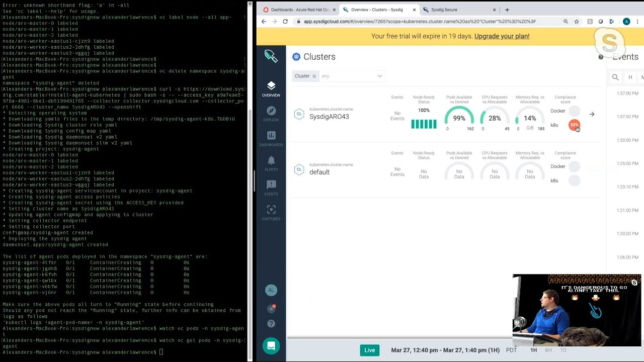This screenshot has width=644, height=362.
Task: Open the Captures section in sidebar
Action: [271, 213]
